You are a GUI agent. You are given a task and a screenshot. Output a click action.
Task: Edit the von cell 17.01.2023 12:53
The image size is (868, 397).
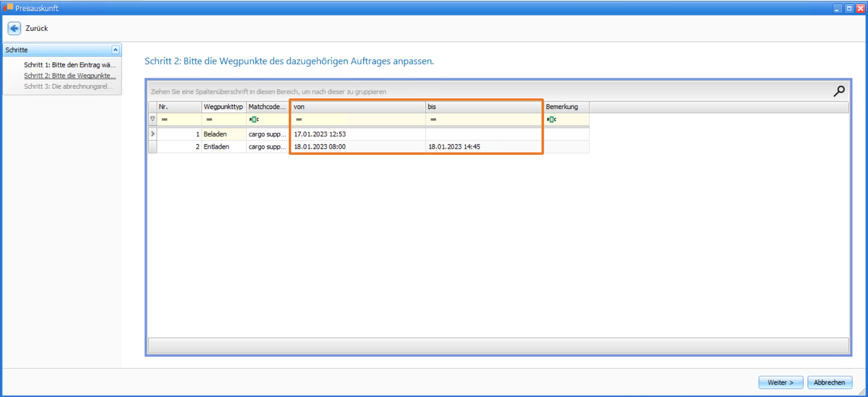click(x=320, y=134)
